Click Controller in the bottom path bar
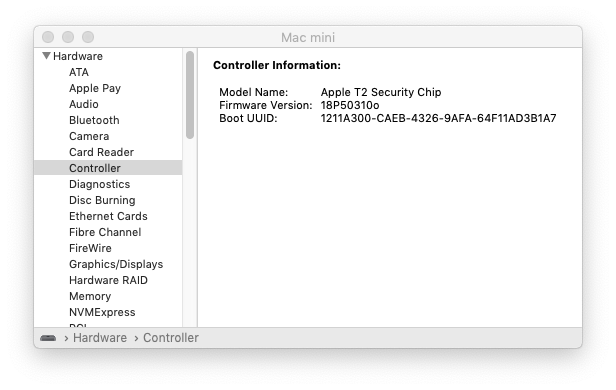Viewport: 616px width, 390px height. (171, 338)
